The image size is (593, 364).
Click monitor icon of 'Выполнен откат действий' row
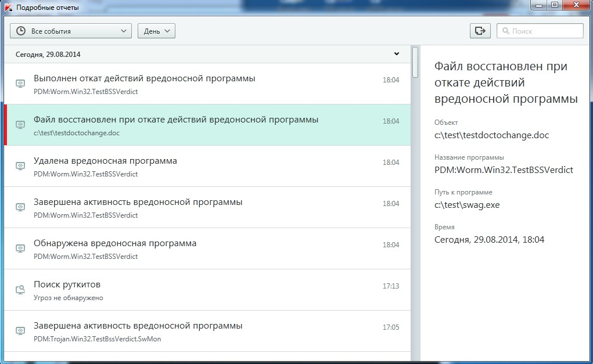(x=20, y=84)
